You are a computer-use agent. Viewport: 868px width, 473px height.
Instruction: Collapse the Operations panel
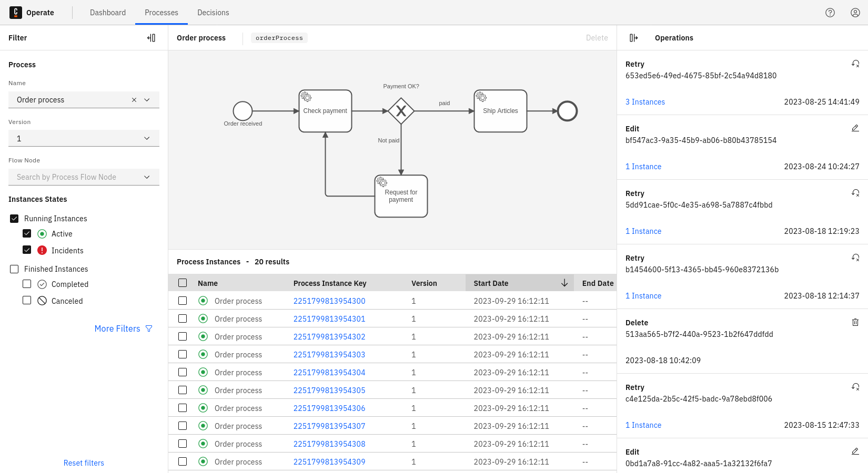point(633,38)
